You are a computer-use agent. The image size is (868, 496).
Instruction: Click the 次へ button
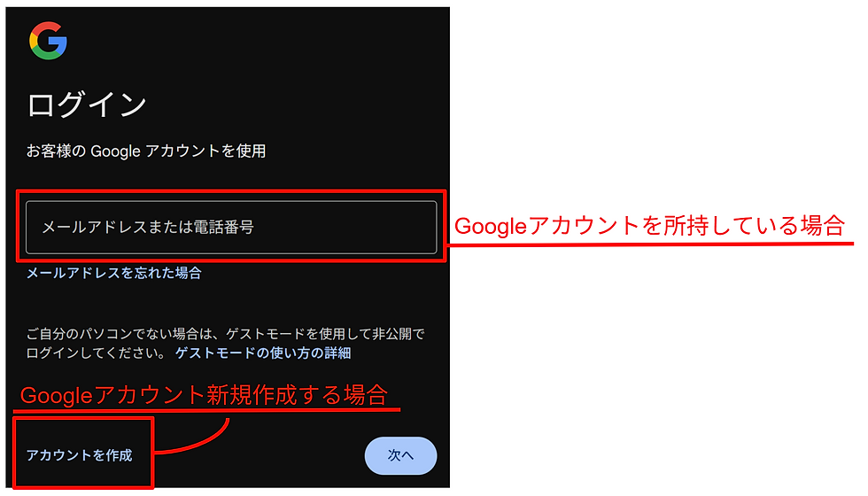coord(400,455)
